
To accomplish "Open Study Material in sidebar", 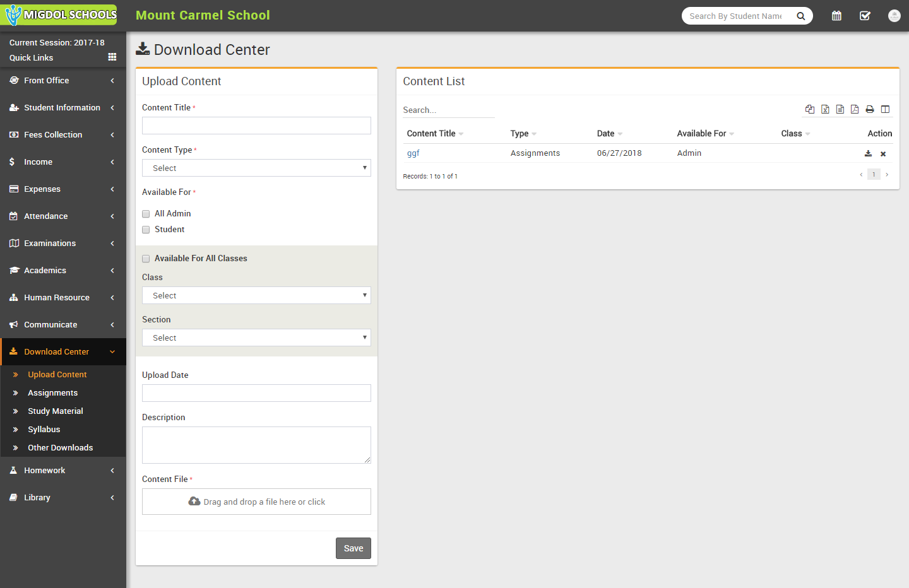I will pos(56,411).
